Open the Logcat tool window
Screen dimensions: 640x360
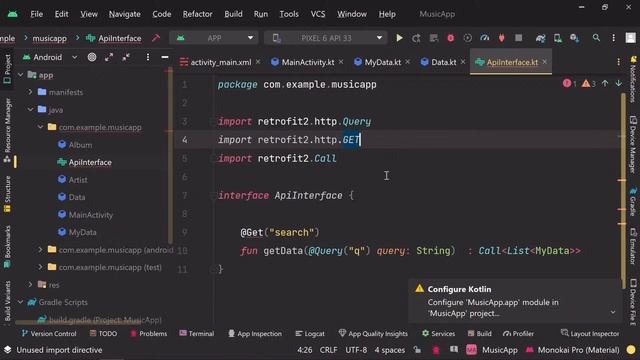tap(310, 333)
